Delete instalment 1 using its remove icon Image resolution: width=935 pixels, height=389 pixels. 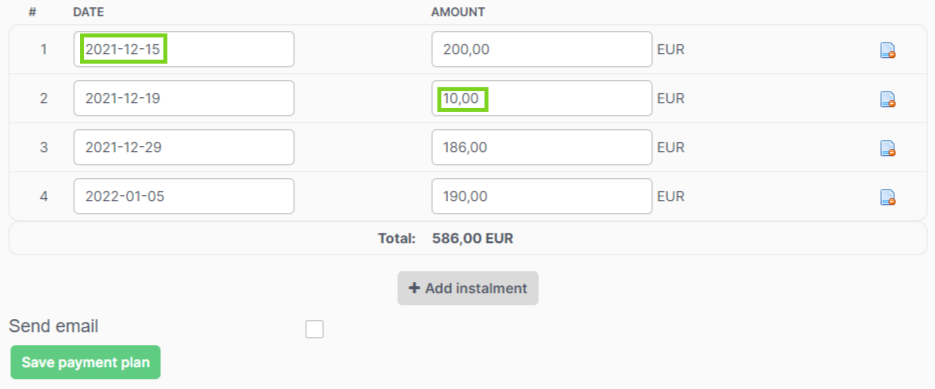pyautogui.click(x=888, y=51)
